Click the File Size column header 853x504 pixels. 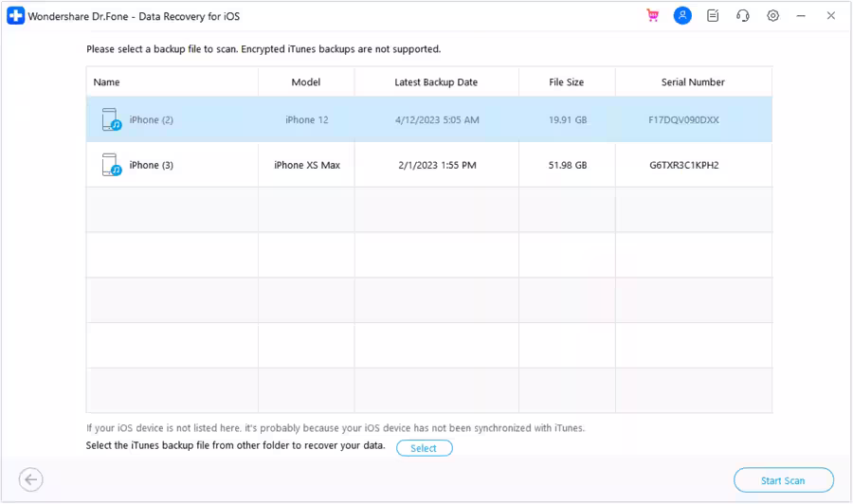tap(567, 82)
